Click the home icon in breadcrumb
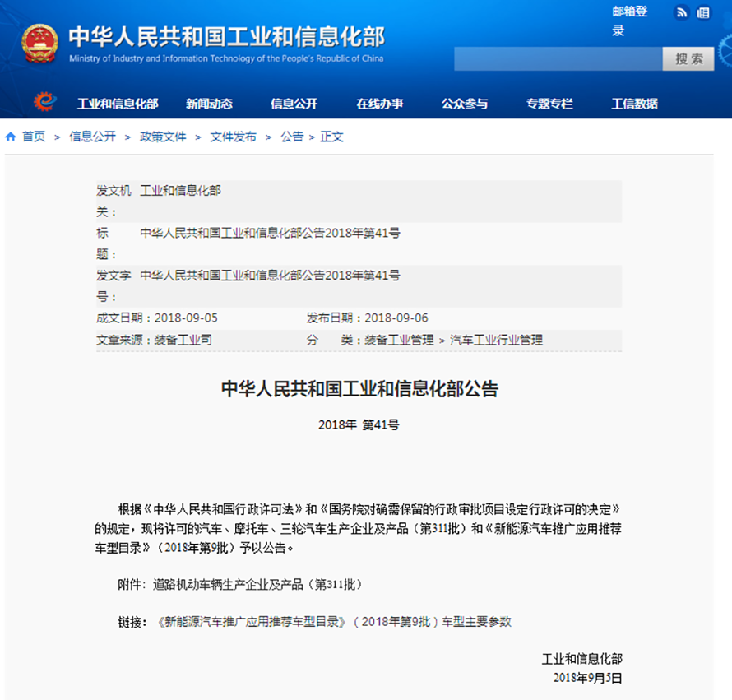The height and width of the screenshot is (700, 732). pyautogui.click(x=11, y=137)
